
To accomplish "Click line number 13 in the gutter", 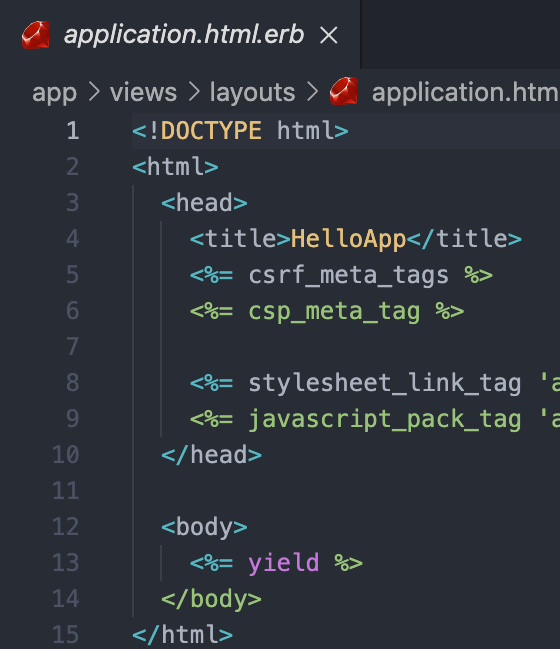I will coord(65,562).
